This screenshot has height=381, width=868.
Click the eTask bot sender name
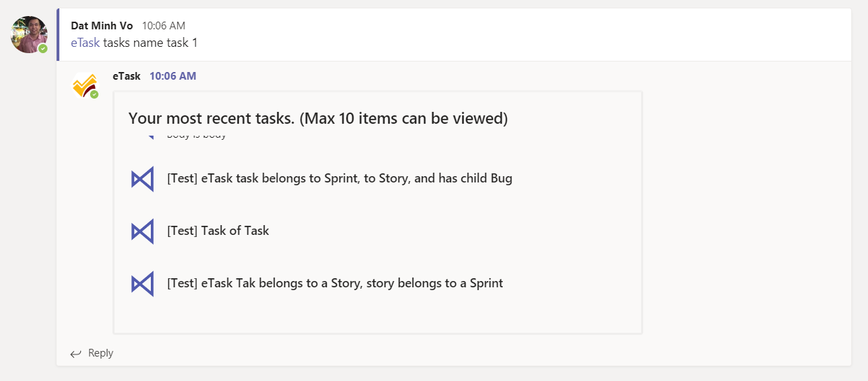(x=126, y=76)
